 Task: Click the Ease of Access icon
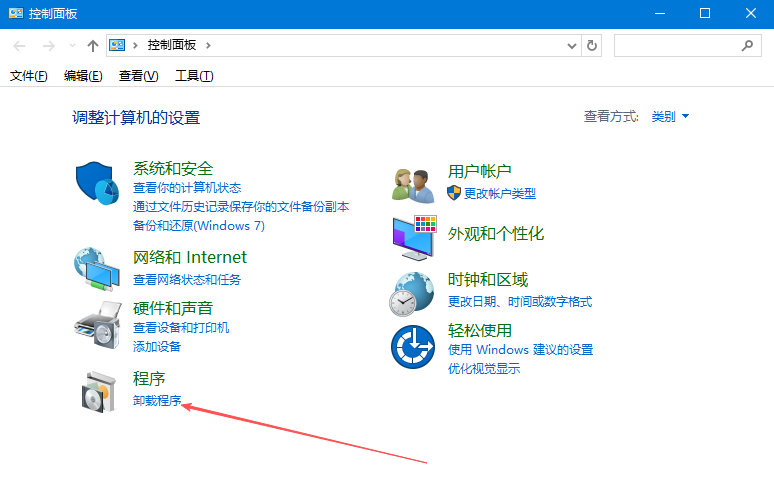point(412,347)
